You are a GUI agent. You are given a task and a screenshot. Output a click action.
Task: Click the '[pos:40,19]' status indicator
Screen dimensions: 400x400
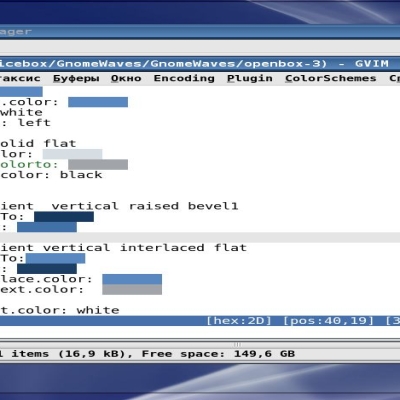tap(329, 321)
